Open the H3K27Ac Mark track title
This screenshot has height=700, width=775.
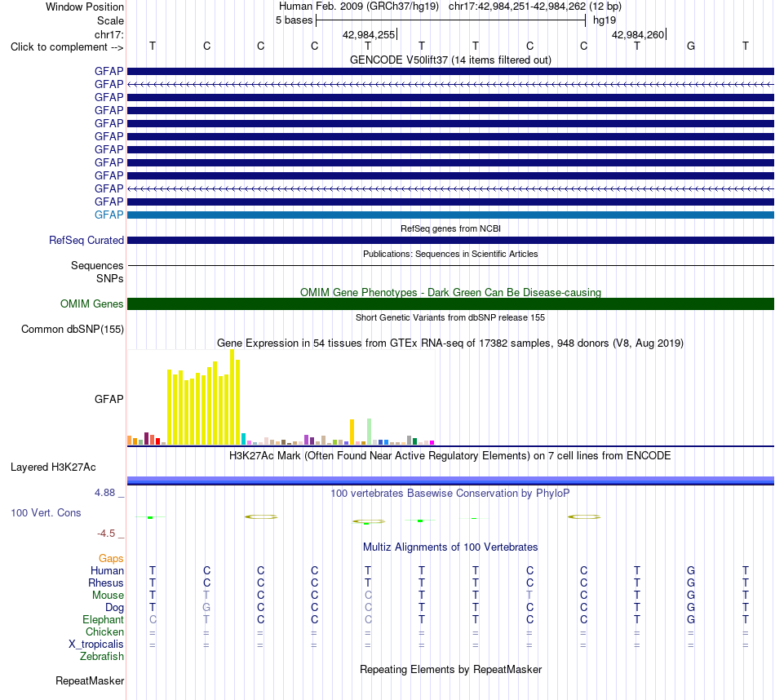[x=450, y=455]
